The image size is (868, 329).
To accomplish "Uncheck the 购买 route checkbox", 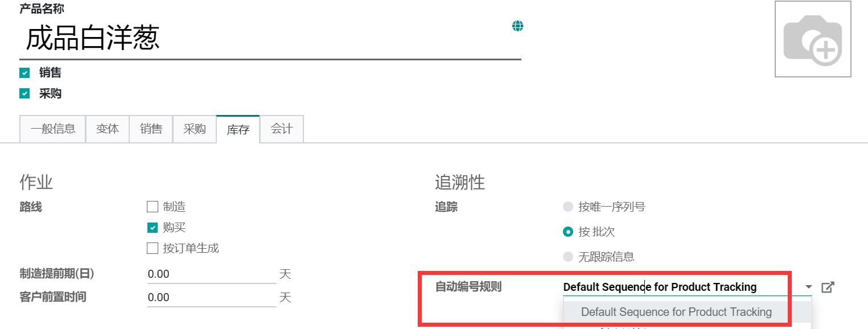I will click(x=153, y=228).
